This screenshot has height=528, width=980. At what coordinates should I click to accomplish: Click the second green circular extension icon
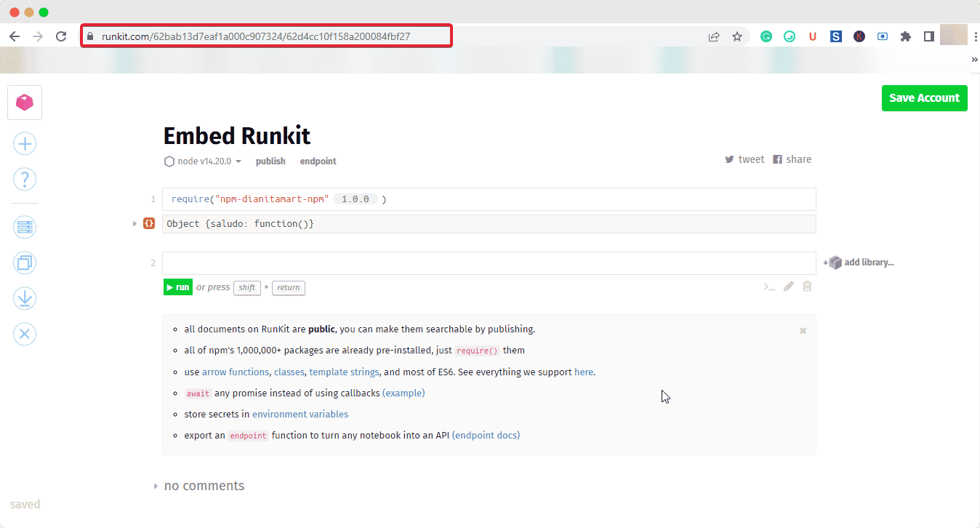point(790,36)
